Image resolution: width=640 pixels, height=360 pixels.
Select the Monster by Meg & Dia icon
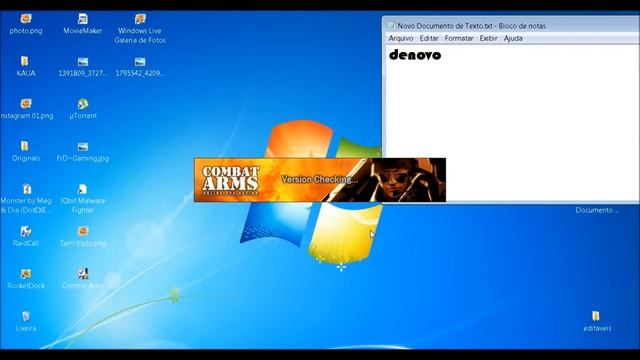point(27,189)
